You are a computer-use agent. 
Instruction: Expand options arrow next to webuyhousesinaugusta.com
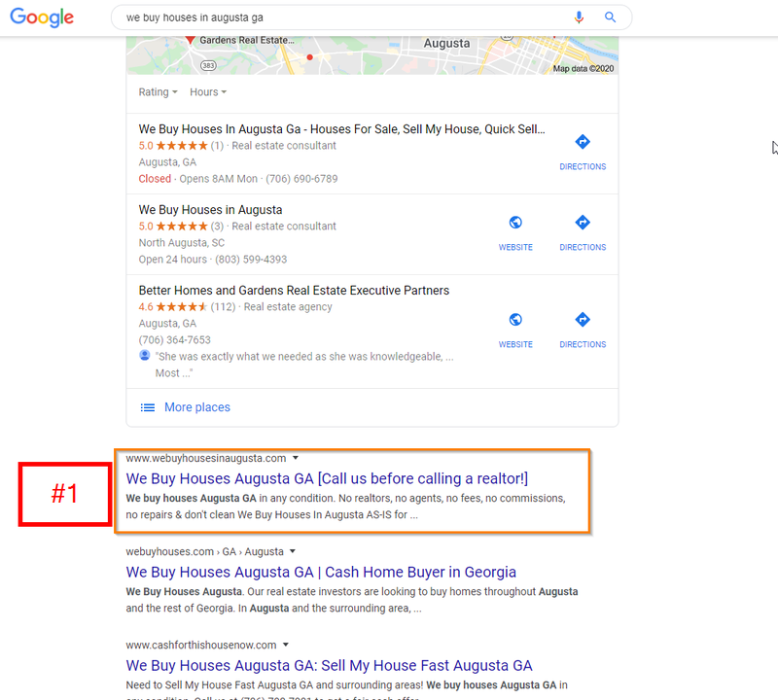pyautogui.click(x=296, y=458)
